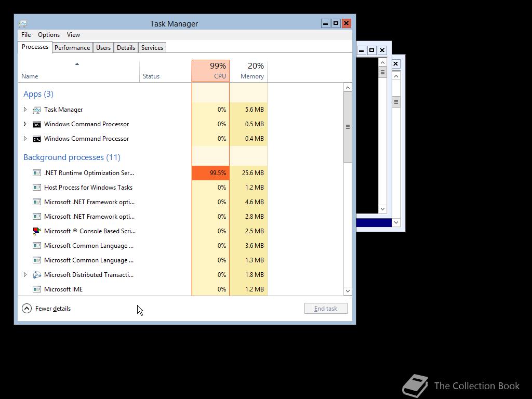Screen dimensions: 532x399
Task: Switch to the Details tab
Action: tap(126, 48)
